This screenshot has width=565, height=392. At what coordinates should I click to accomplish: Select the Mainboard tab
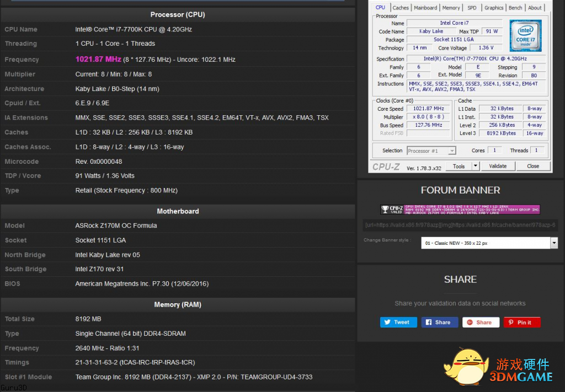(425, 8)
